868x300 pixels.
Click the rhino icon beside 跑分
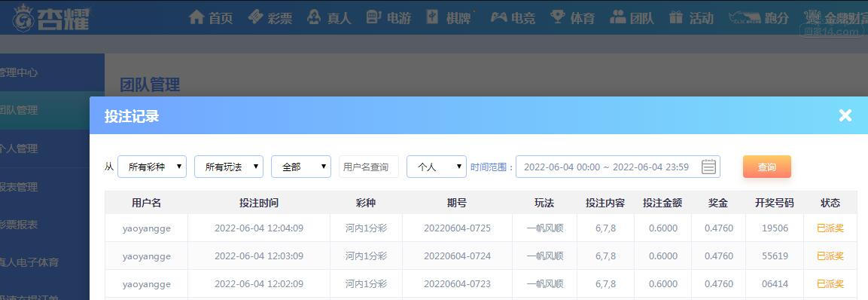pyautogui.click(x=744, y=17)
